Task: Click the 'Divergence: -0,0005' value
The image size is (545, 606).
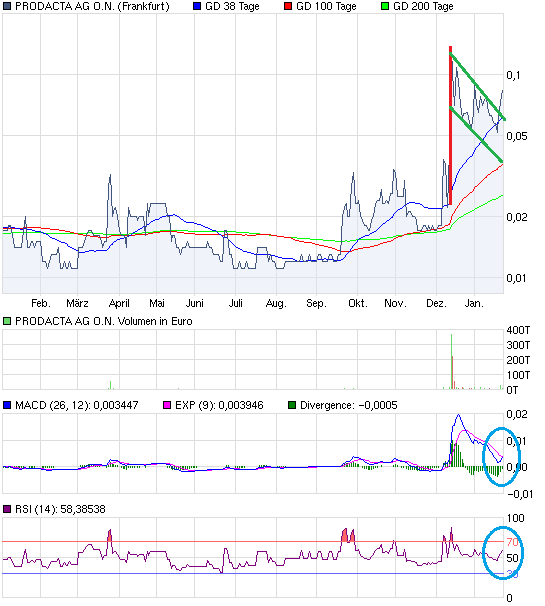Action: click(349, 405)
